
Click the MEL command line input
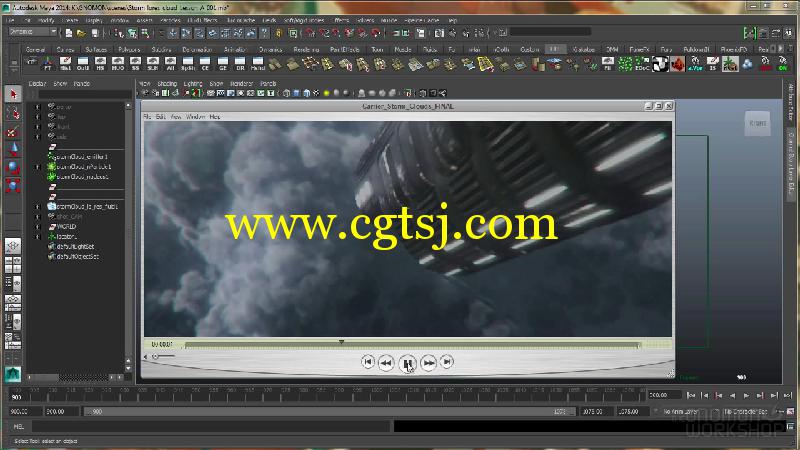(211, 426)
